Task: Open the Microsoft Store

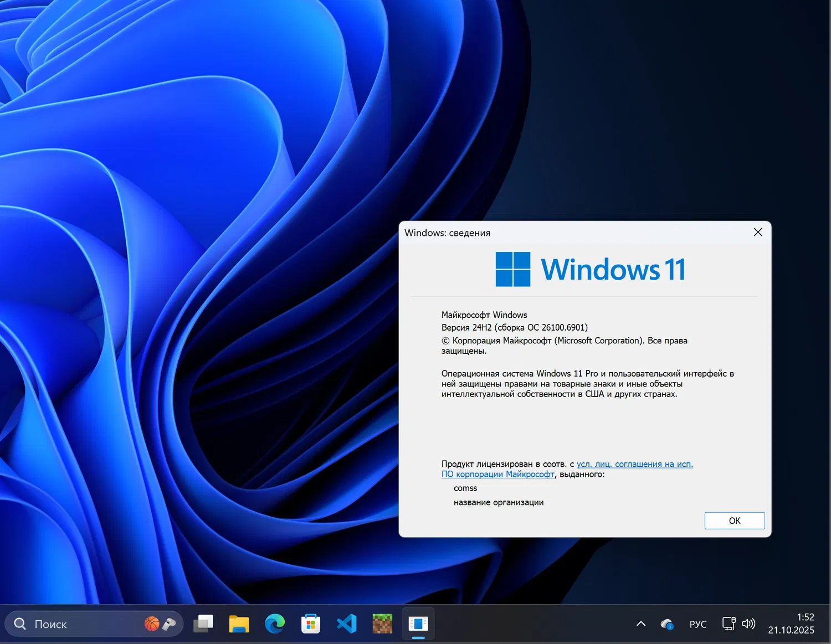Action: [310, 624]
